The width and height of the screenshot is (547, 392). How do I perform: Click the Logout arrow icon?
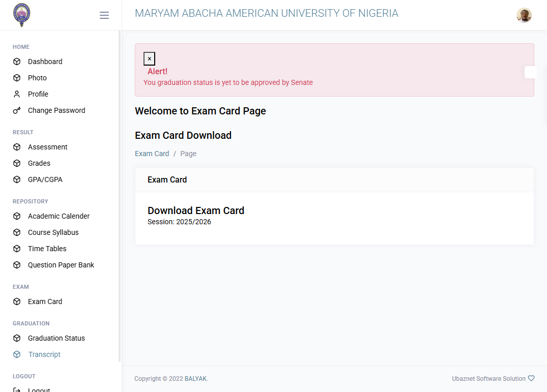17,390
